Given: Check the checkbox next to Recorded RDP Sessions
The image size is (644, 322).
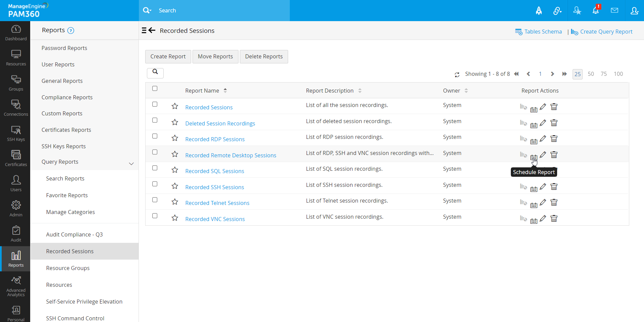Looking at the screenshot, I should pyautogui.click(x=155, y=136).
